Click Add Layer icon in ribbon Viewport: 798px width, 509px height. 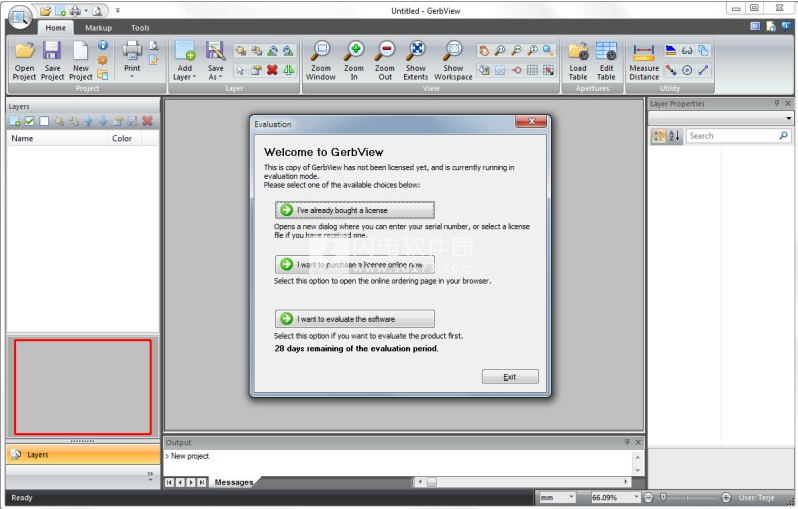tap(185, 51)
